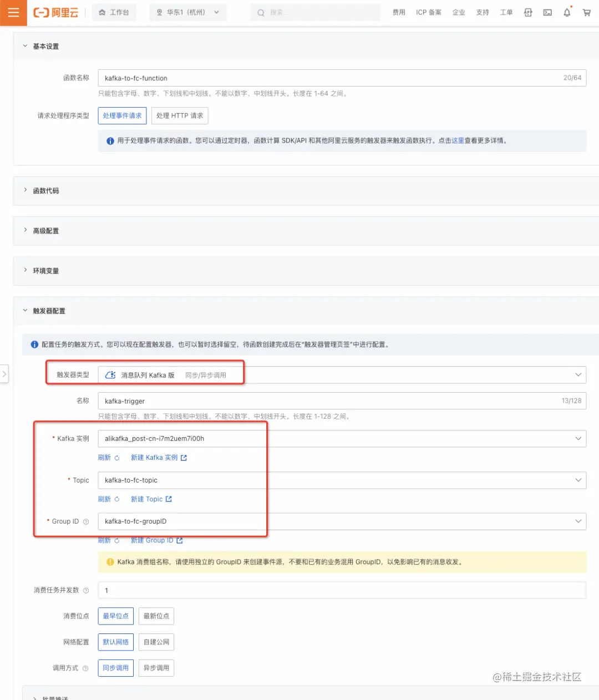Expand the 环境变量 section
599x700 pixels.
(25, 270)
